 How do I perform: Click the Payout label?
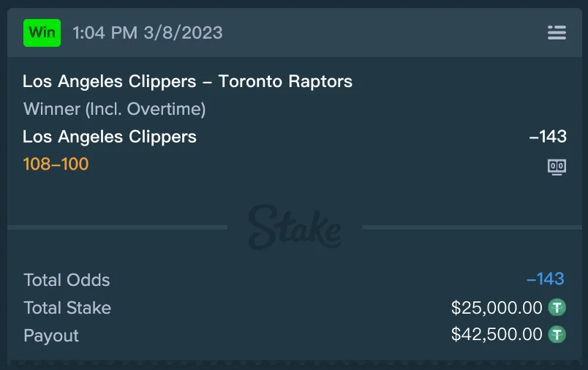coord(51,336)
